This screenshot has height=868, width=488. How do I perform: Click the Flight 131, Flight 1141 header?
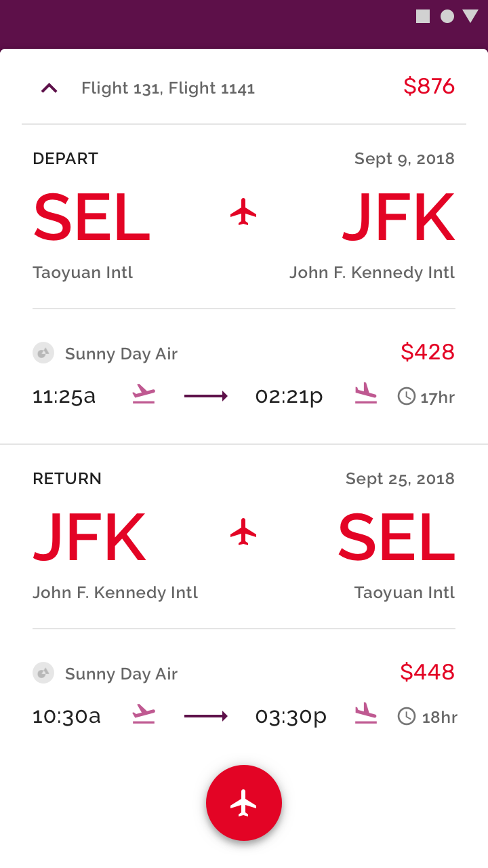(168, 88)
